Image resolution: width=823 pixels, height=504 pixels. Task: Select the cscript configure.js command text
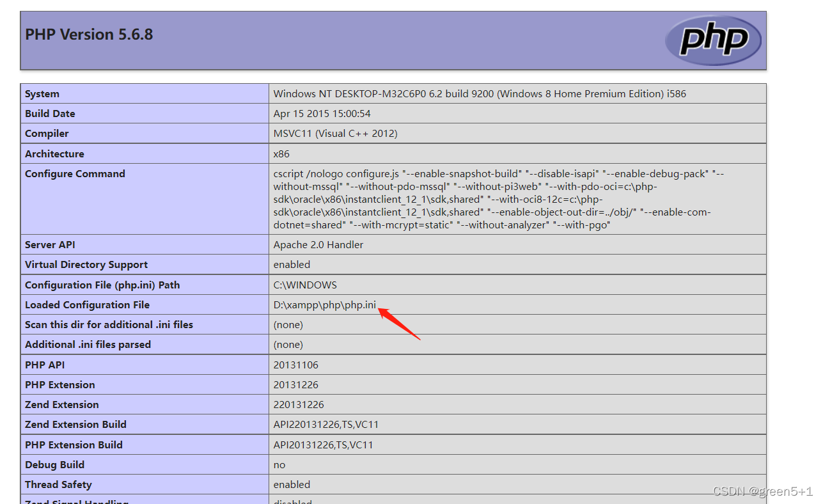click(499, 200)
